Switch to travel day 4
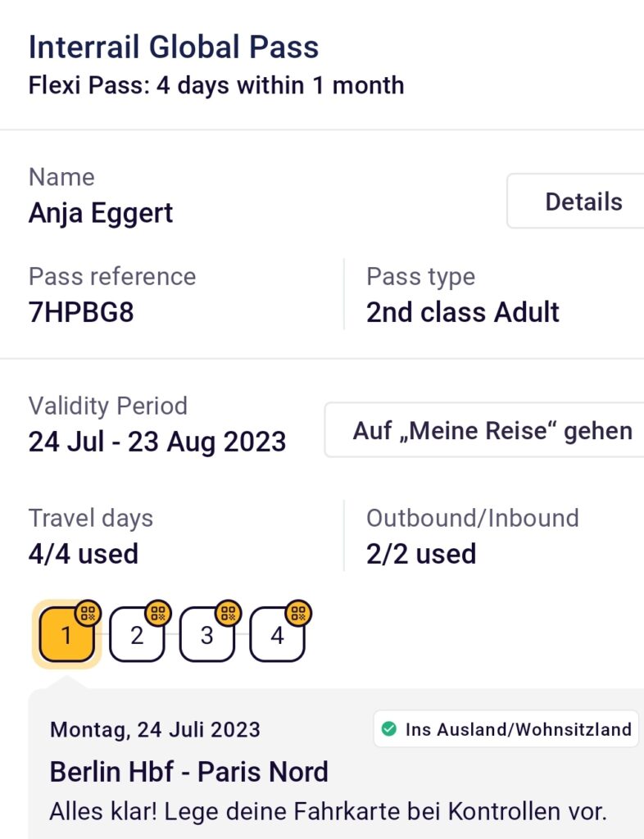 (x=277, y=636)
